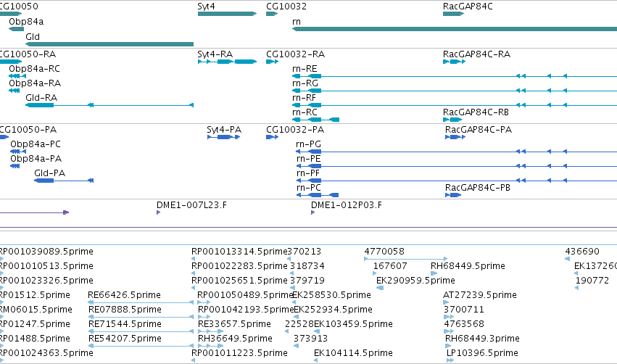Viewport: 617px width, 364px height.
Task: Select EST RE54207.5prime
Action: tap(125, 339)
